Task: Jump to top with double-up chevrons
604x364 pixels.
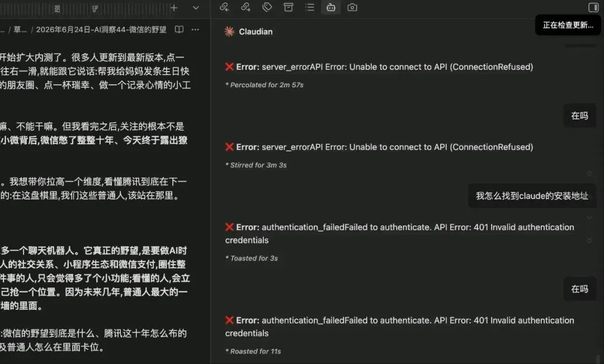Action: 589,174
